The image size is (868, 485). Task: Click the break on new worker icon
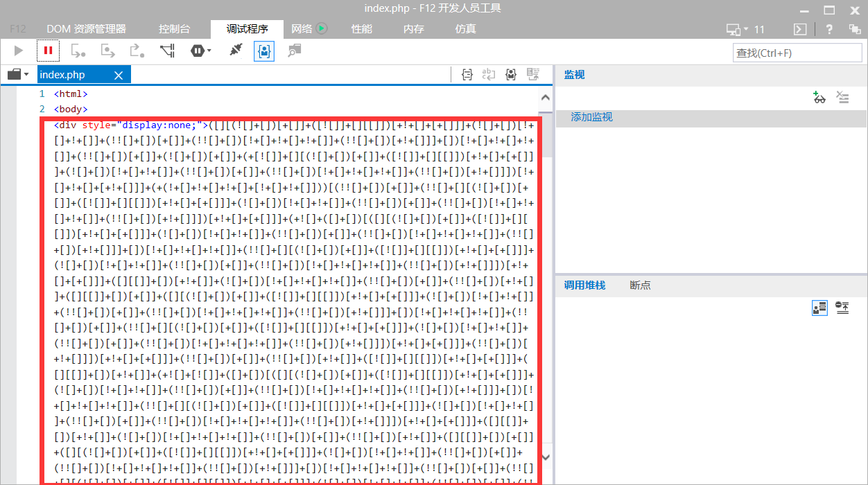[x=167, y=51]
